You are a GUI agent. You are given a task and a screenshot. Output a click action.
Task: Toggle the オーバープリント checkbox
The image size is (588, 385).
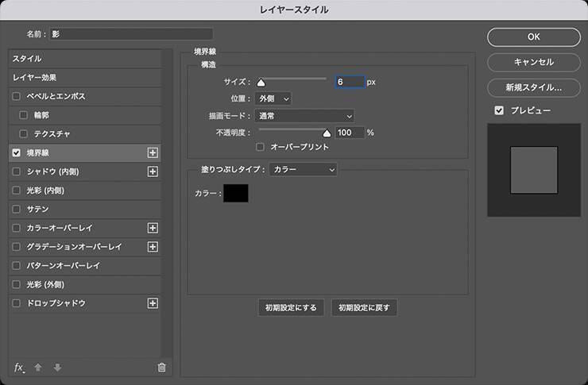(x=261, y=147)
